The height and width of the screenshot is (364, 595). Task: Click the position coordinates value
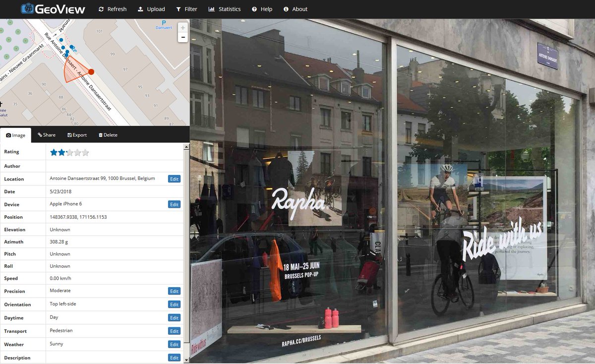click(x=78, y=217)
